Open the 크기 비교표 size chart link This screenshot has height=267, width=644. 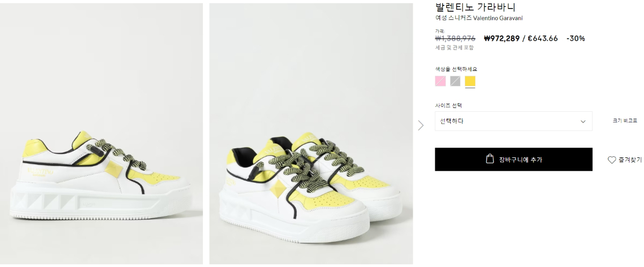pos(625,121)
